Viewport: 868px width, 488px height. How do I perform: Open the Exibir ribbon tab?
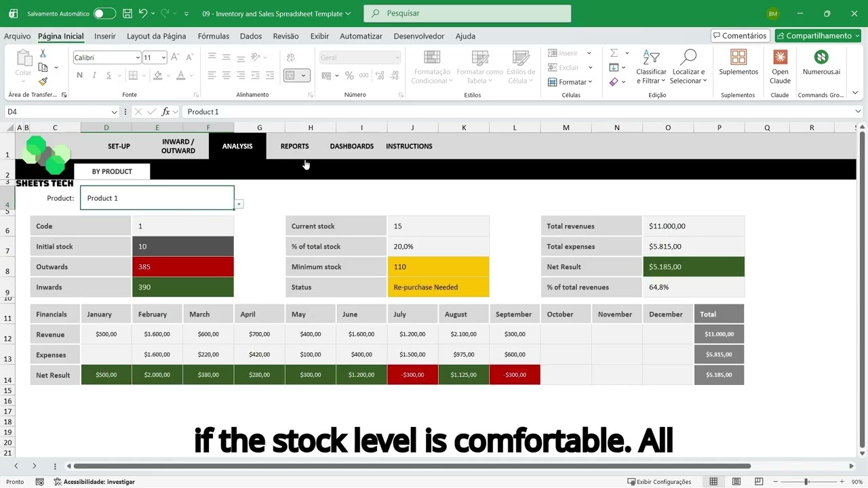(x=319, y=36)
